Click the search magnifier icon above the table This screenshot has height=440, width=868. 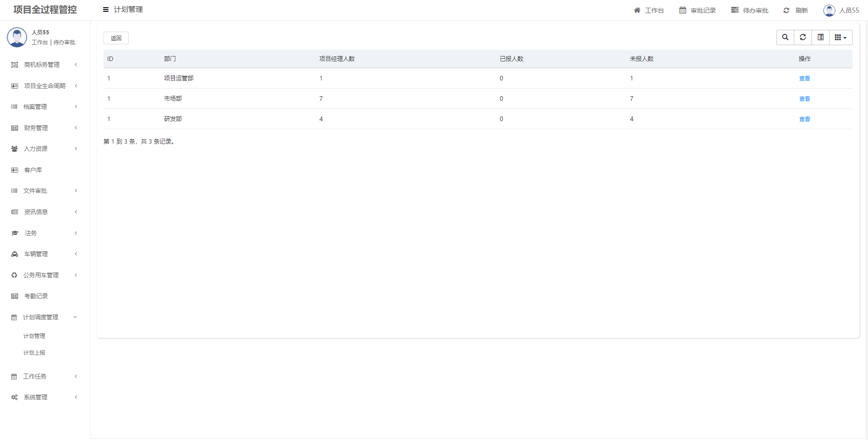[785, 37]
